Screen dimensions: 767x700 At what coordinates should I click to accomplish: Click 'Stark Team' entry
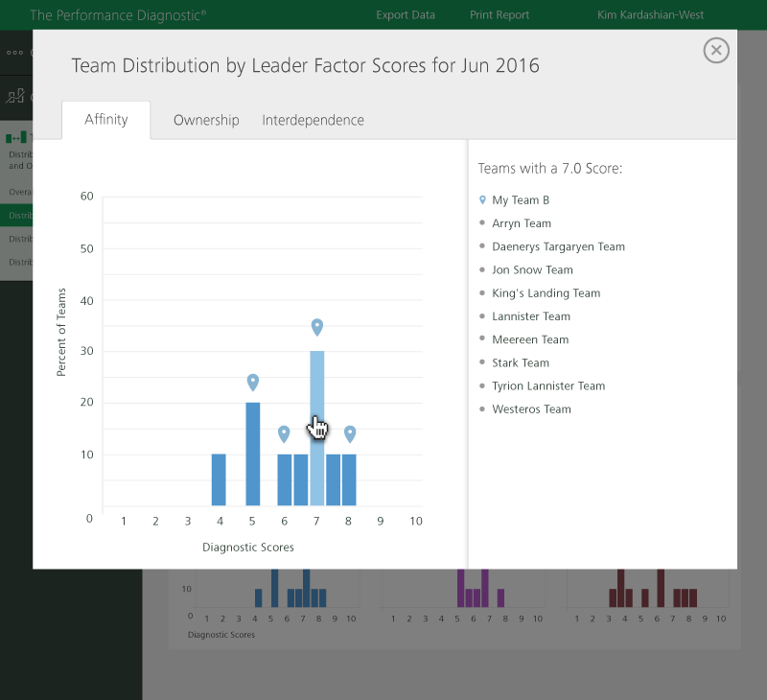(x=521, y=363)
